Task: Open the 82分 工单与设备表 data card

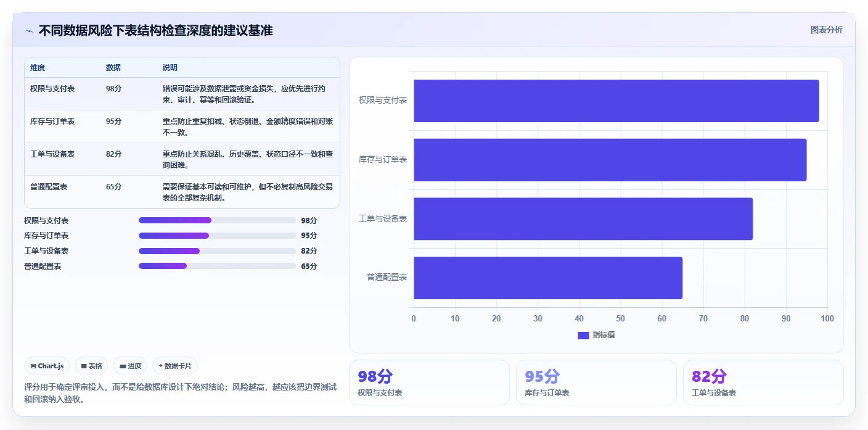Action: click(763, 382)
